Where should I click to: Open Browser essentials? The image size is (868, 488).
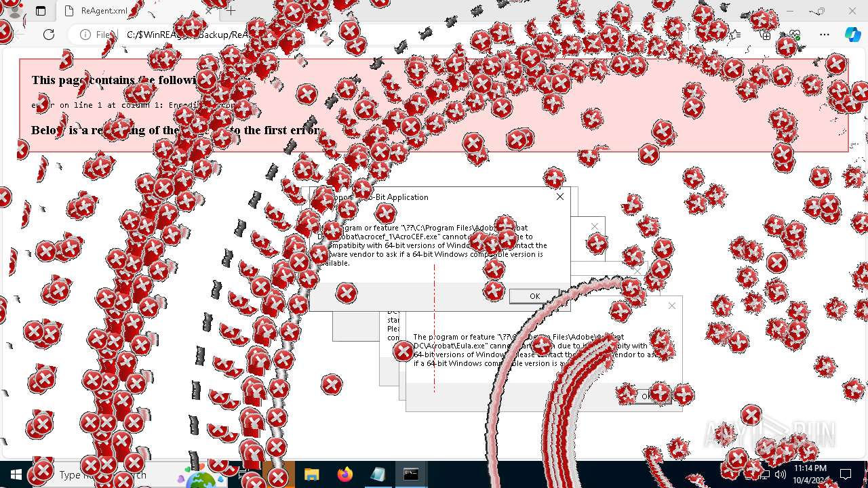[x=795, y=35]
